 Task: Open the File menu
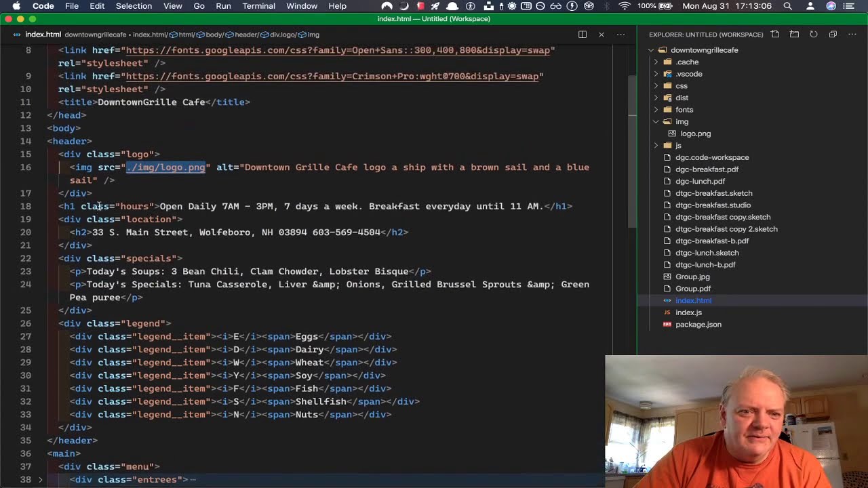[72, 6]
